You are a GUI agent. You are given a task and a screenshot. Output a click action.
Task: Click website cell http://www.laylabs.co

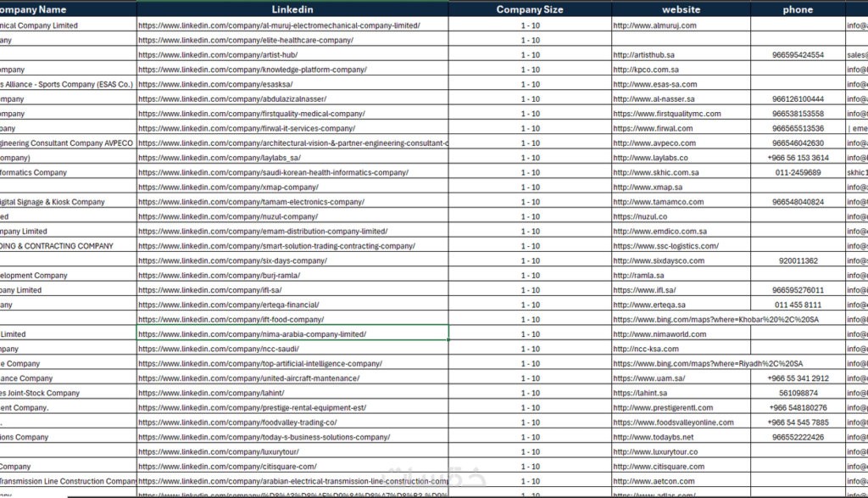681,158
